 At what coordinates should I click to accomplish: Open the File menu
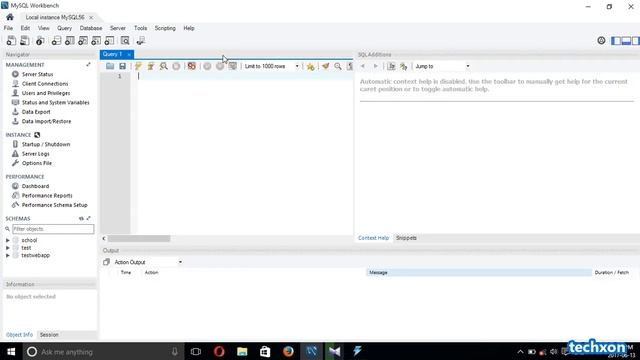tap(9, 28)
